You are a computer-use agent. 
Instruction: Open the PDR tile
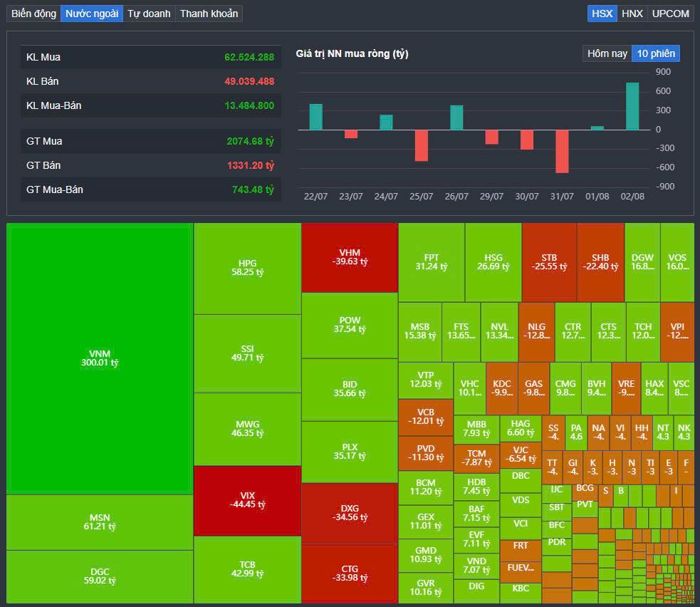pyautogui.click(x=557, y=546)
